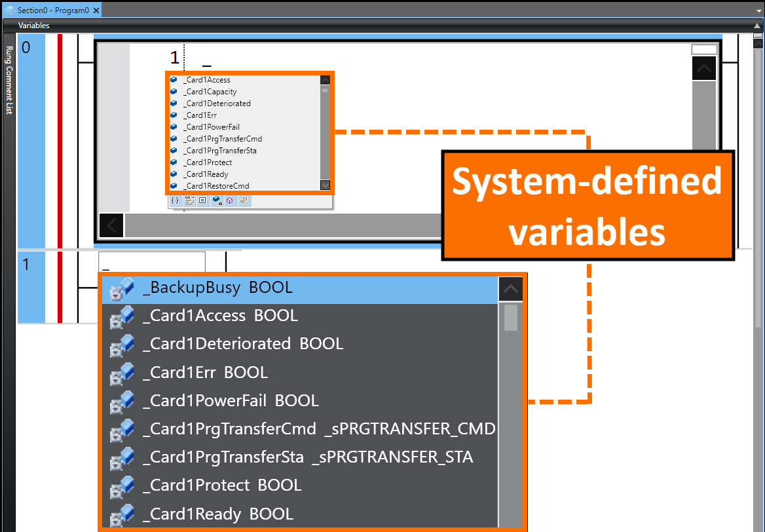Select the variable list filter icon
Screen dimensions: 765x532
point(189,200)
